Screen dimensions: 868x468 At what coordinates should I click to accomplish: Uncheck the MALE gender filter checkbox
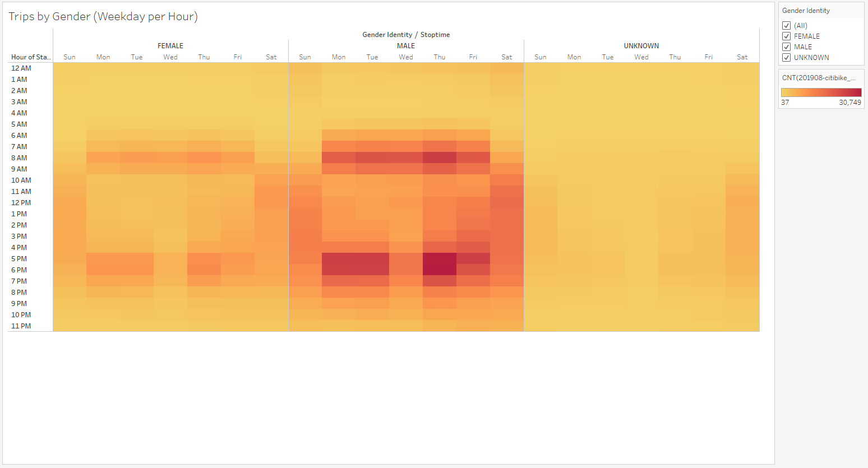(786, 47)
